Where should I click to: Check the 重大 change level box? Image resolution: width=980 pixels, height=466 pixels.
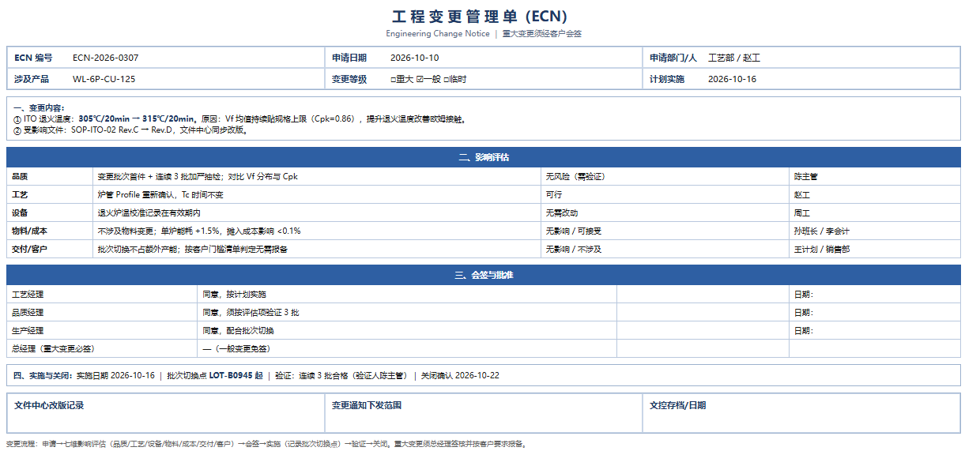pos(393,79)
